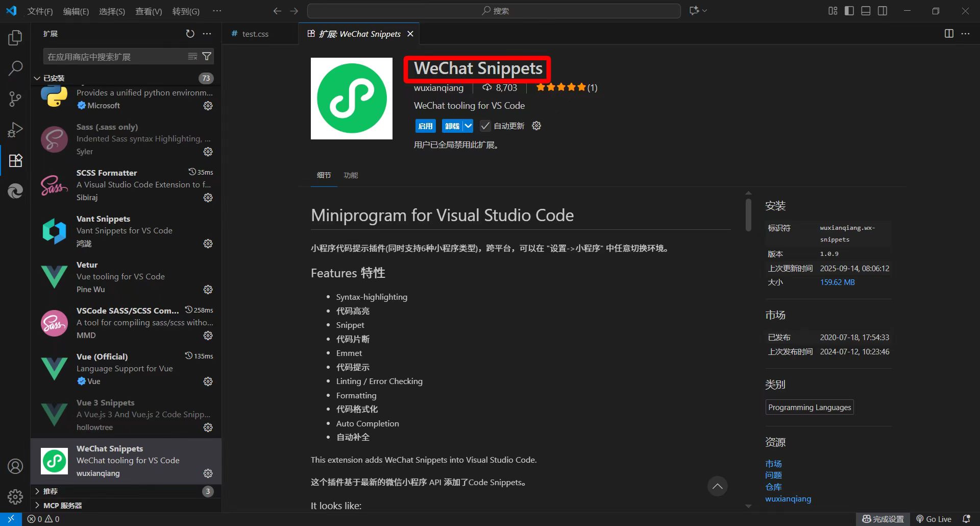Open extensions view more actions menu
The height and width of the screenshot is (526, 980).
[207, 34]
